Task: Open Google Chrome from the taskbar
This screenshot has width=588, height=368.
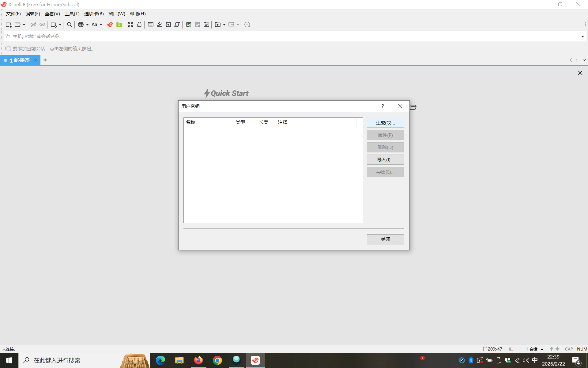Action: click(x=217, y=360)
